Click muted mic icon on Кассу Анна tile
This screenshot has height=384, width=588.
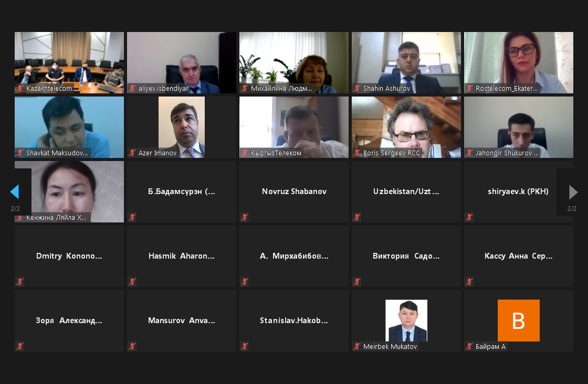click(x=469, y=281)
